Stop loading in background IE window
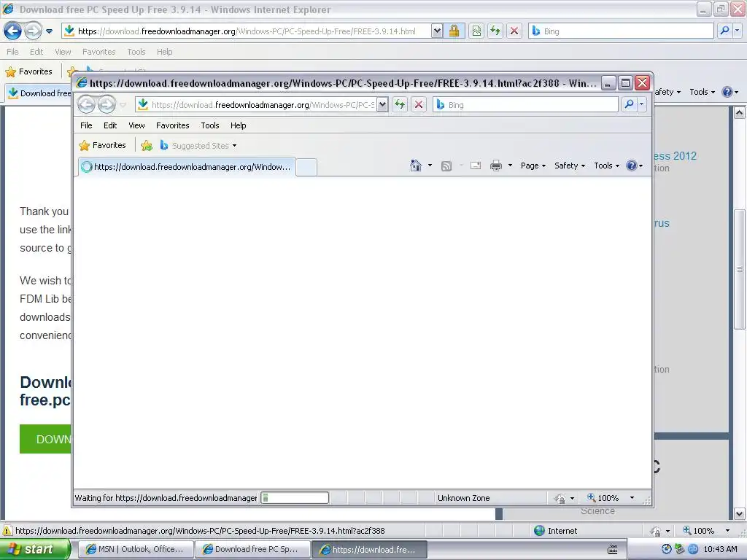This screenshot has width=747, height=560. point(514,31)
